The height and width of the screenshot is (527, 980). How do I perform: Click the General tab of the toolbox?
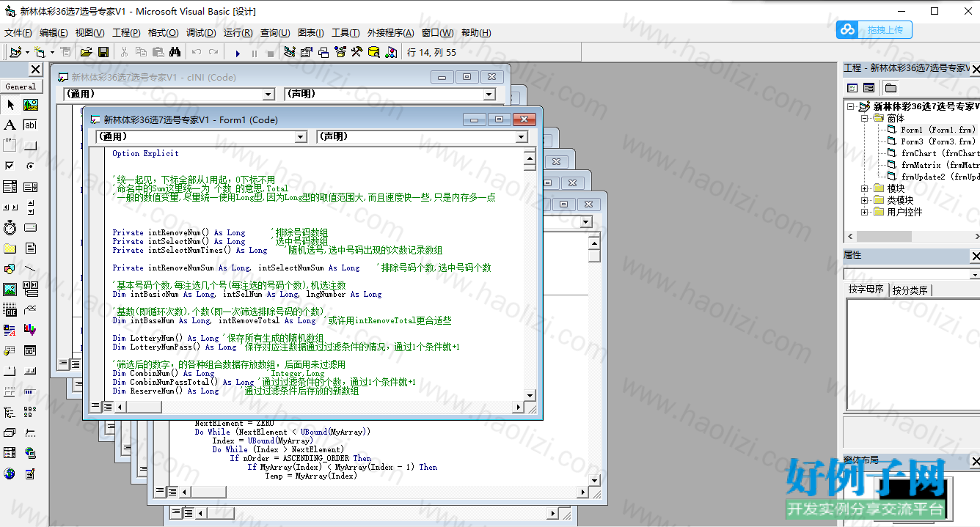tap(21, 86)
